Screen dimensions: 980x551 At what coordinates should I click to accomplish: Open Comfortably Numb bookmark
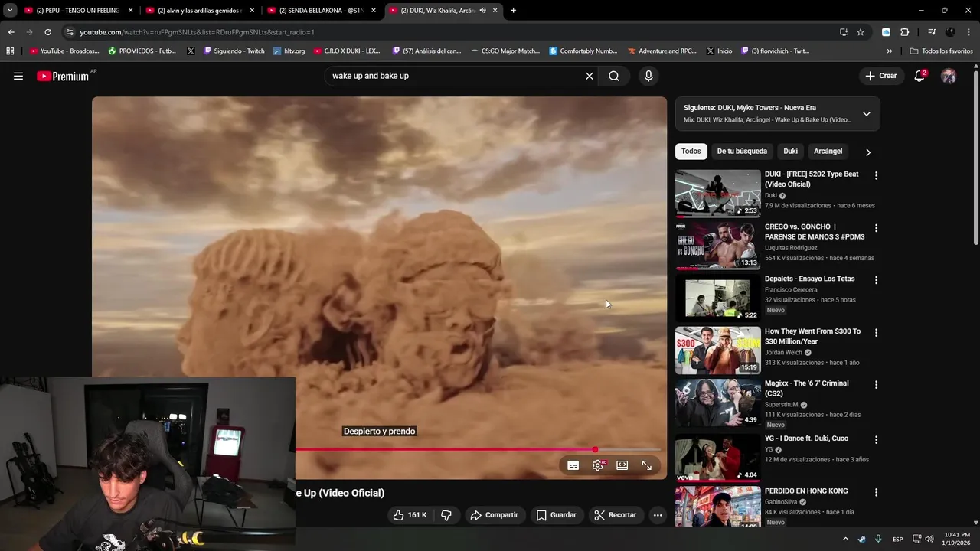click(583, 51)
